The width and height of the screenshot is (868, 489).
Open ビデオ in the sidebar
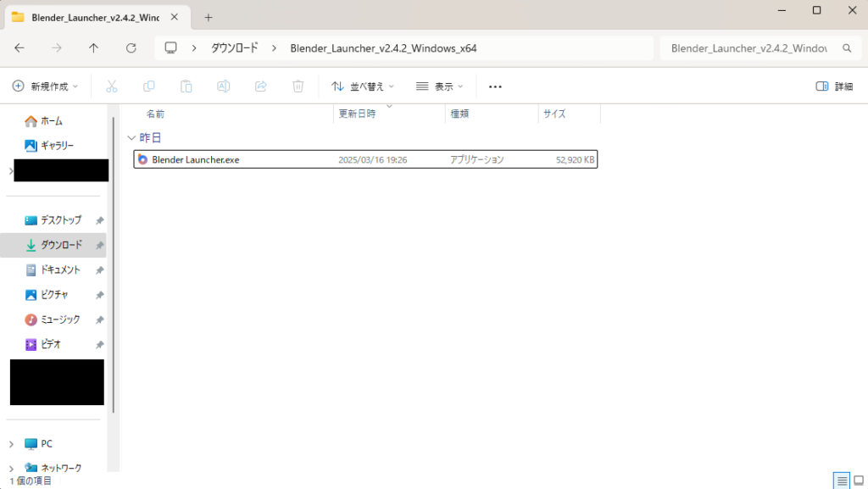point(42,345)
